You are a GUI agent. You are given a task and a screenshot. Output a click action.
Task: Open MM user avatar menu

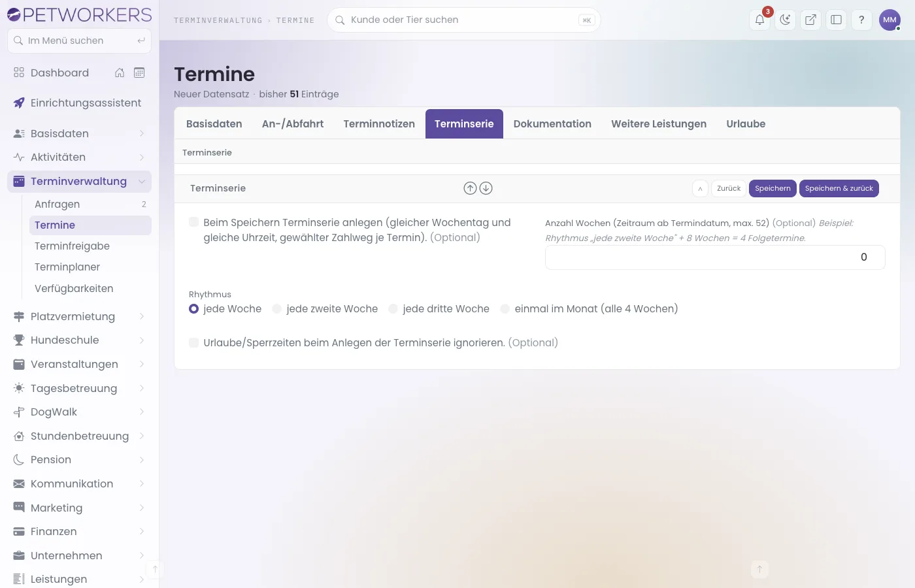[890, 20]
